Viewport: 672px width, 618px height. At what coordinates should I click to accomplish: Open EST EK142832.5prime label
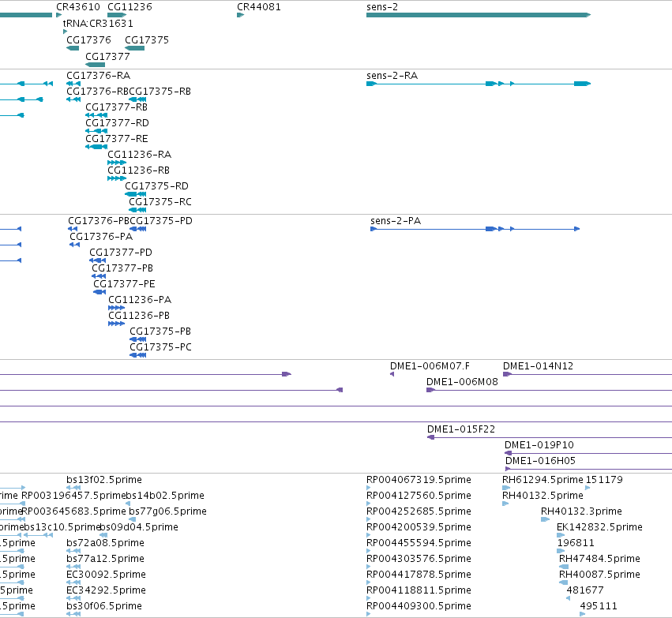point(599,527)
